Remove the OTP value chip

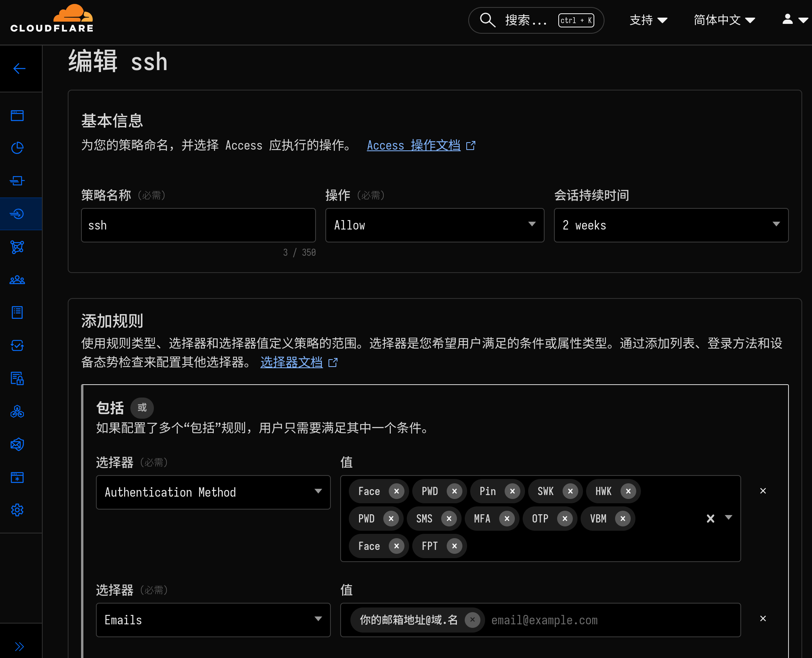pyautogui.click(x=565, y=519)
